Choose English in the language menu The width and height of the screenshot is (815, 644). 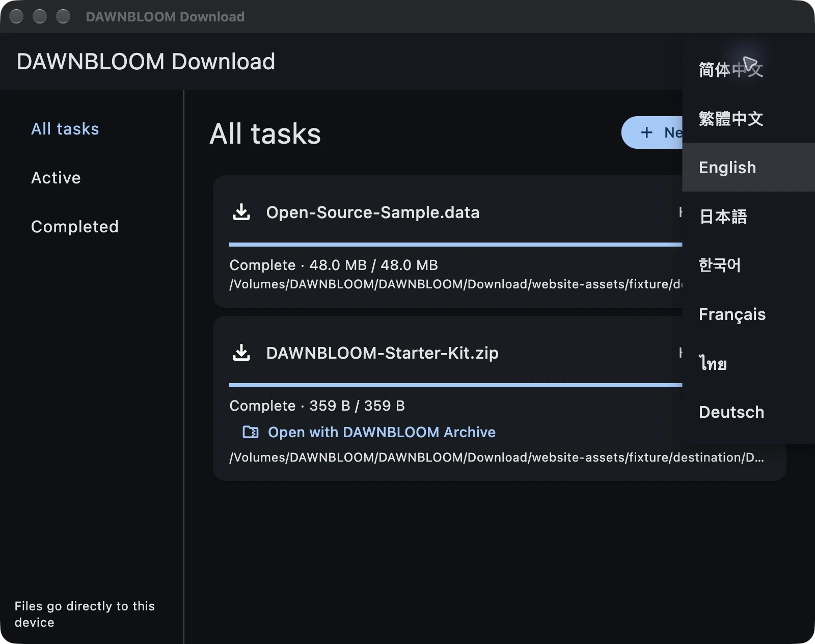(x=748, y=167)
